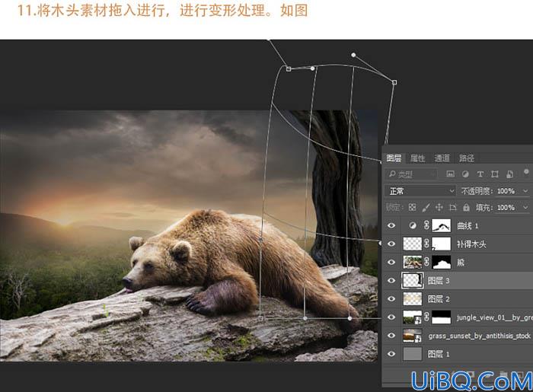This screenshot has height=392, width=533.
Task: Select layer name grass_sunset_by_antithisis_stock
Action: click(479, 336)
